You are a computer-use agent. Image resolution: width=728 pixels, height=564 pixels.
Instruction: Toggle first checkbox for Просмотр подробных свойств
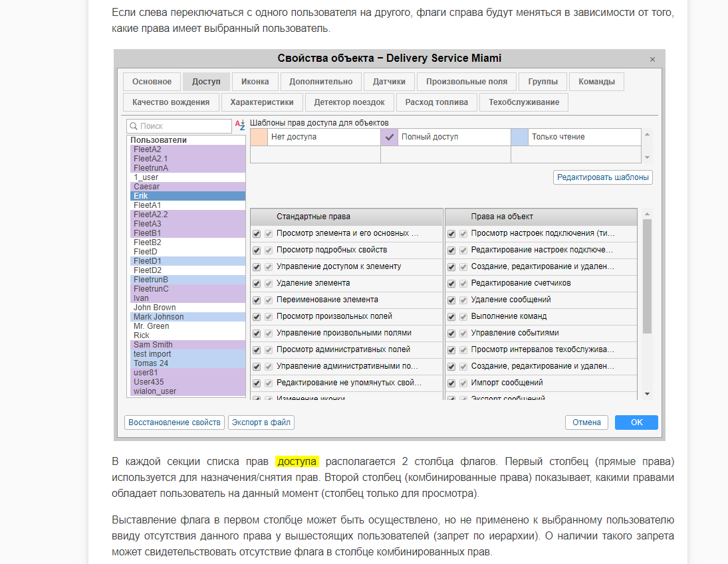257,250
